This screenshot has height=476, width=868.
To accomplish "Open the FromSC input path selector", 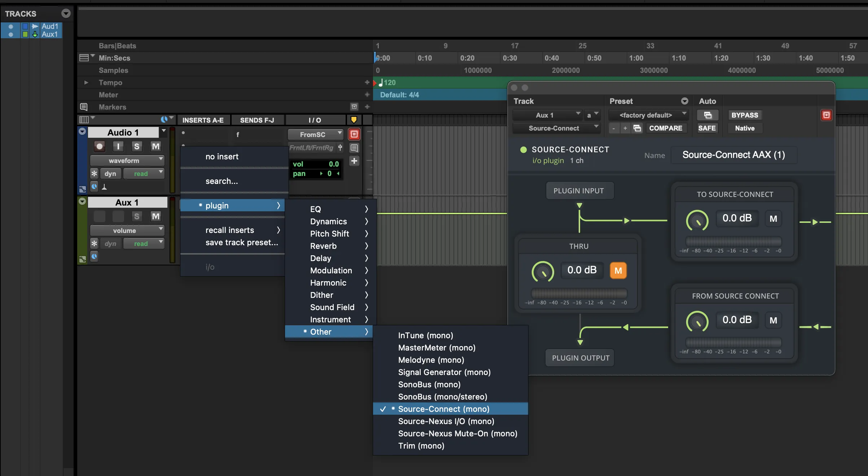I will tap(316, 135).
